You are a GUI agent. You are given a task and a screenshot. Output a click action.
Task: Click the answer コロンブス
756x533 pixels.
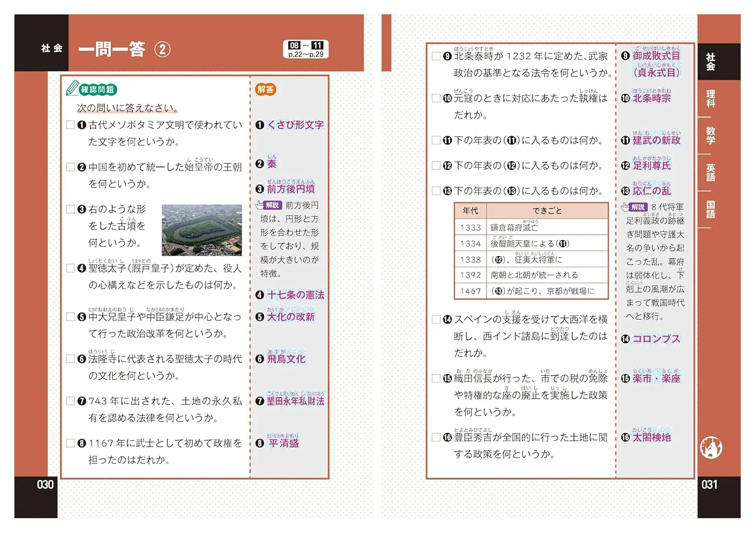tap(656, 339)
